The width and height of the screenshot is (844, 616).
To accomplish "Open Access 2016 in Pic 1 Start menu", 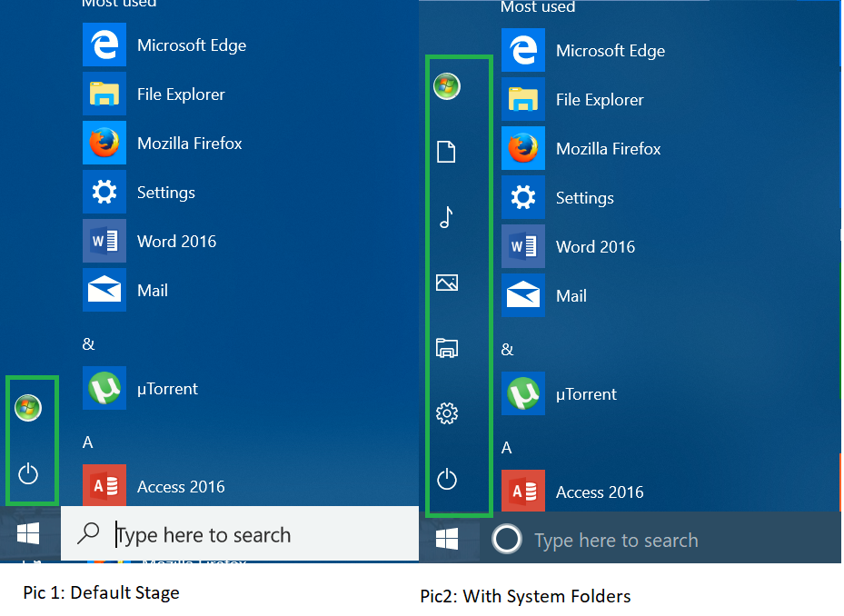I will [x=154, y=486].
